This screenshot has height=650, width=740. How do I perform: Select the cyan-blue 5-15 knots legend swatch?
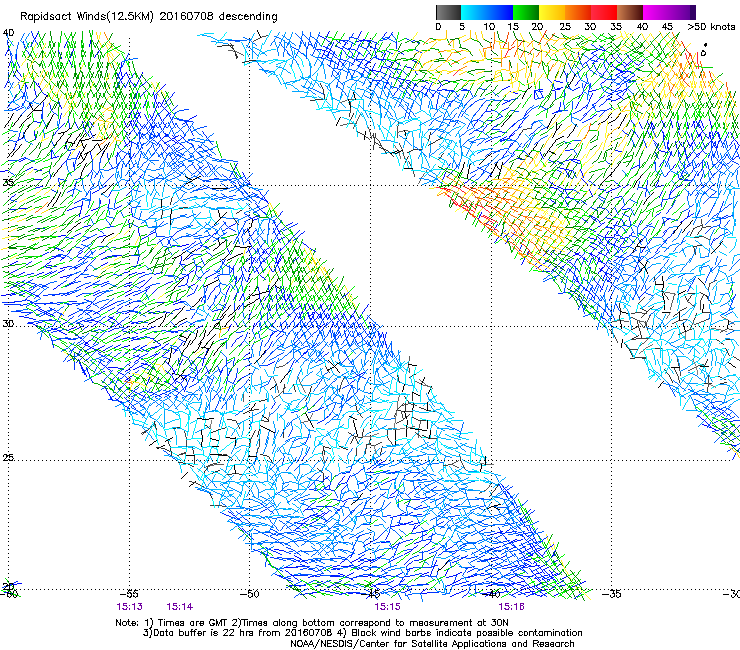(x=487, y=12)
